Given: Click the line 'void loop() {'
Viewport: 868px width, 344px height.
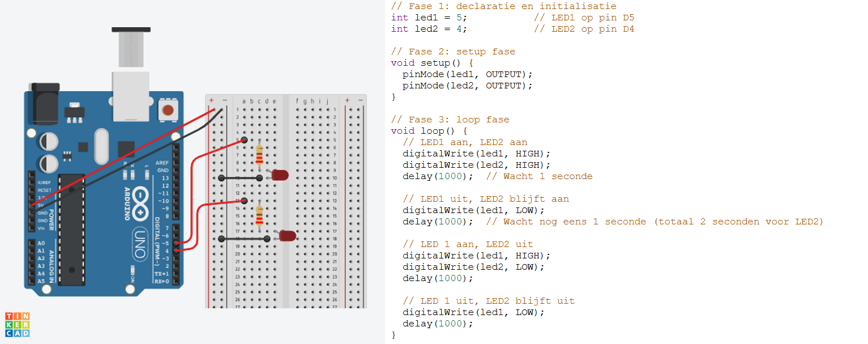Looking at the screenshot, I should [x=429, y=131].
